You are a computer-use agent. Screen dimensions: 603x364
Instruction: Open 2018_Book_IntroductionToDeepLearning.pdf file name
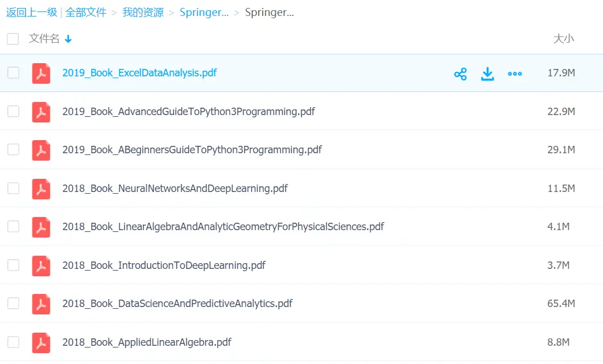pos(164,265)
